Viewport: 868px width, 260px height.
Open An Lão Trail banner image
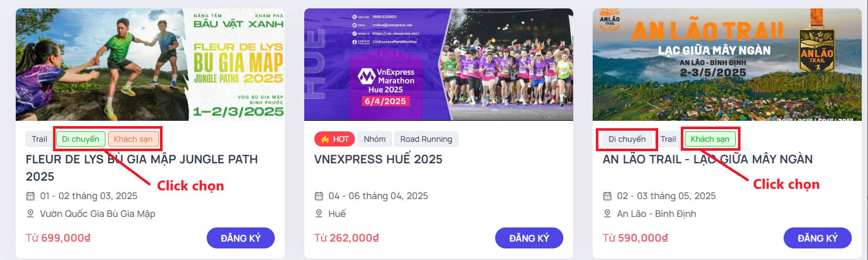click(727, 65)
